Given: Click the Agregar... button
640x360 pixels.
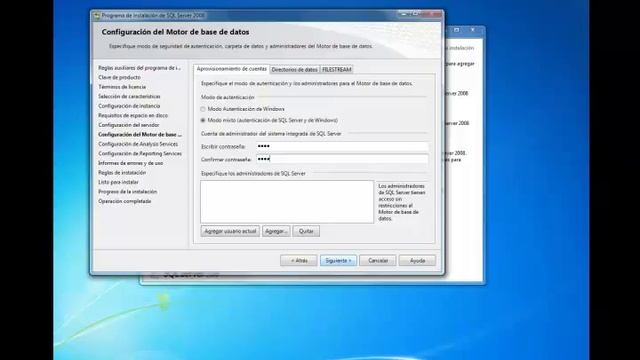Looking at the screenshot, I should pos(276,231).
